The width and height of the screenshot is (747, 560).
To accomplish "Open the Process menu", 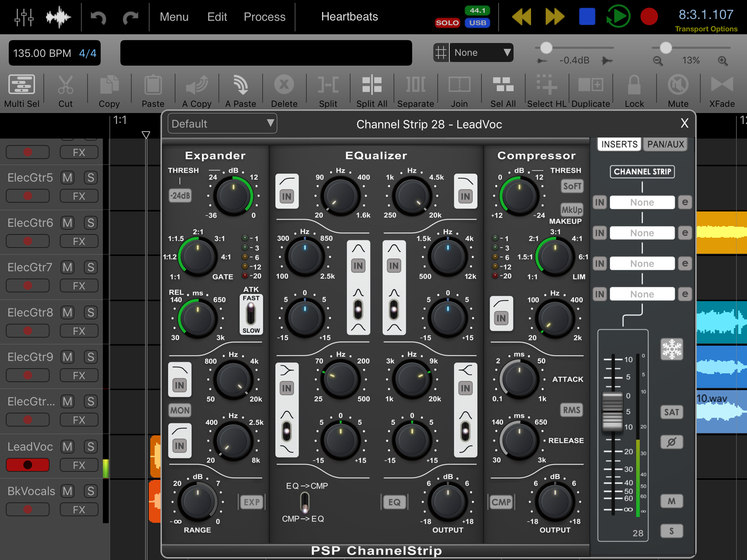I will 264,17.
